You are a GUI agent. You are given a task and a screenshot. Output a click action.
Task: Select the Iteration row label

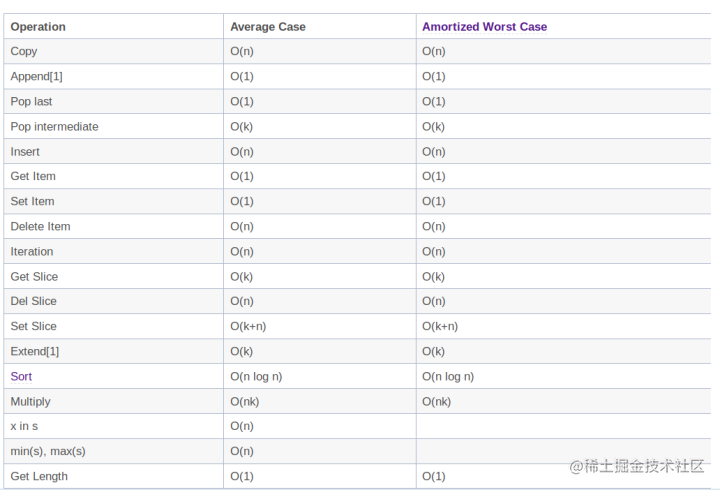point(32,252)
